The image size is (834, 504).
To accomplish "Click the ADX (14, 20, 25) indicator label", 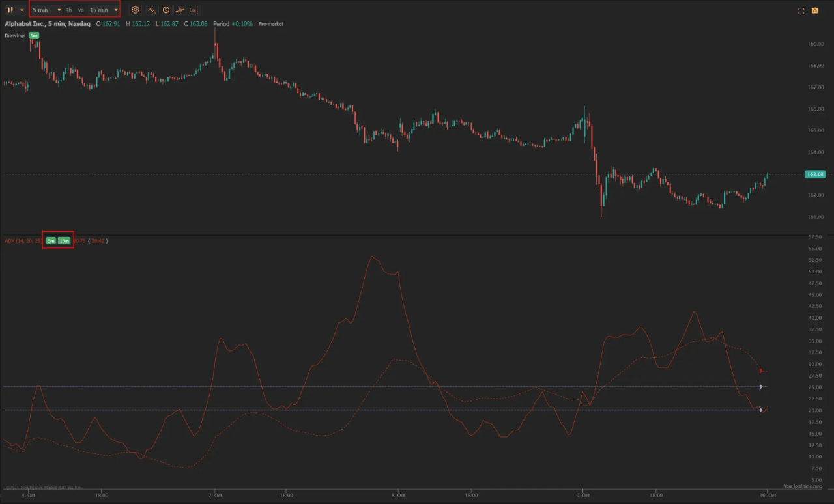I will coord(23,241).
